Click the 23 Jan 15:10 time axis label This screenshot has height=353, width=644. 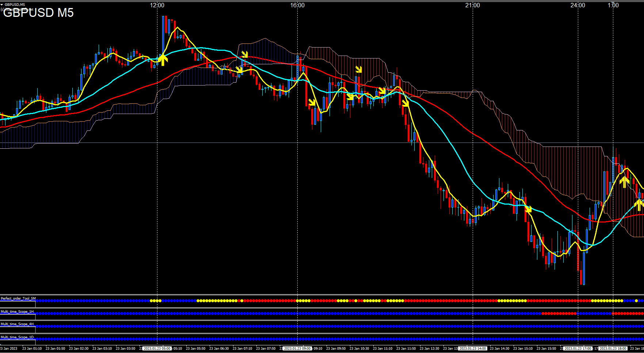tap(523, 349)
